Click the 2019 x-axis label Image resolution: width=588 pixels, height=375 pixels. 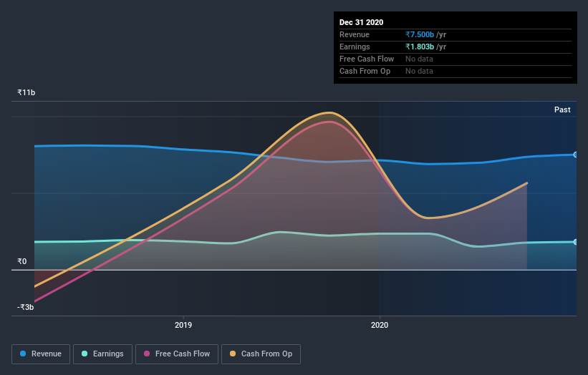tap(183, 325)
